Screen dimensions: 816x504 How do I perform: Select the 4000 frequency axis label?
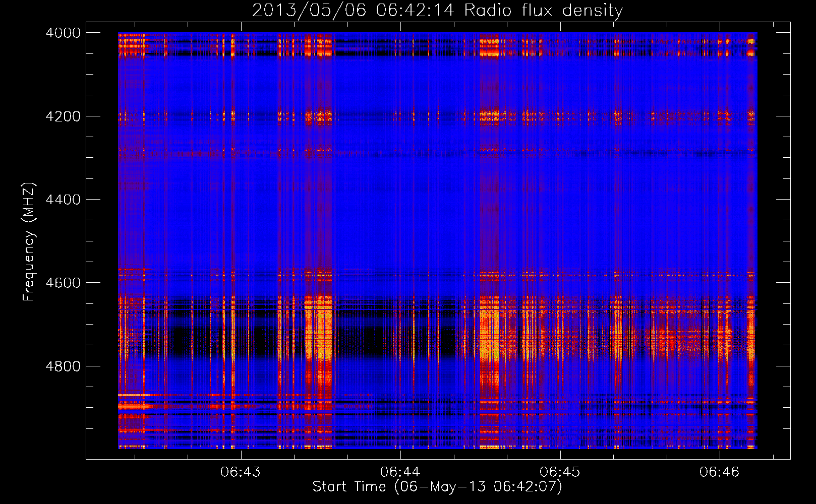pyautogui.click(x=63, y=33)
